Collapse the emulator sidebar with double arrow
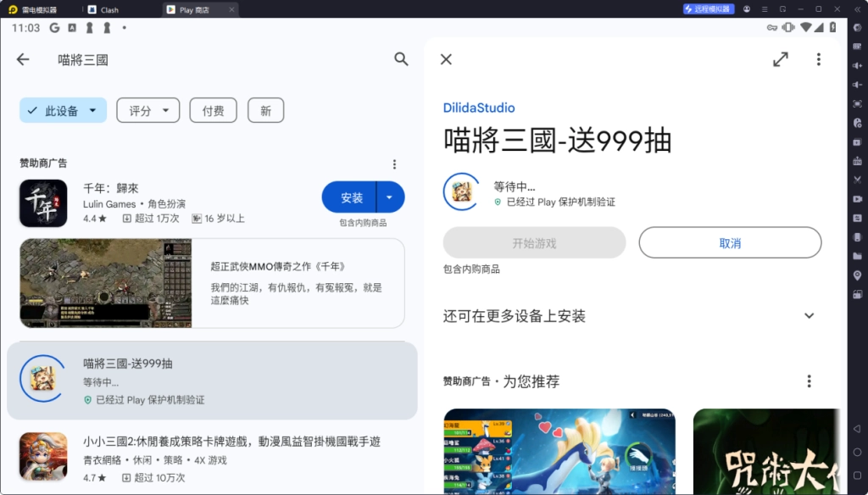 coord(857,9)
